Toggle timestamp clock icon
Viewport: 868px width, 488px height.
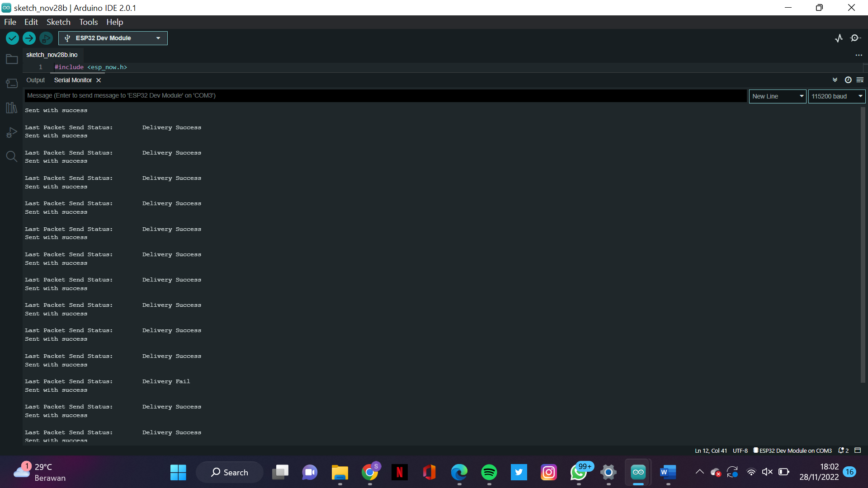click(848, 80)
